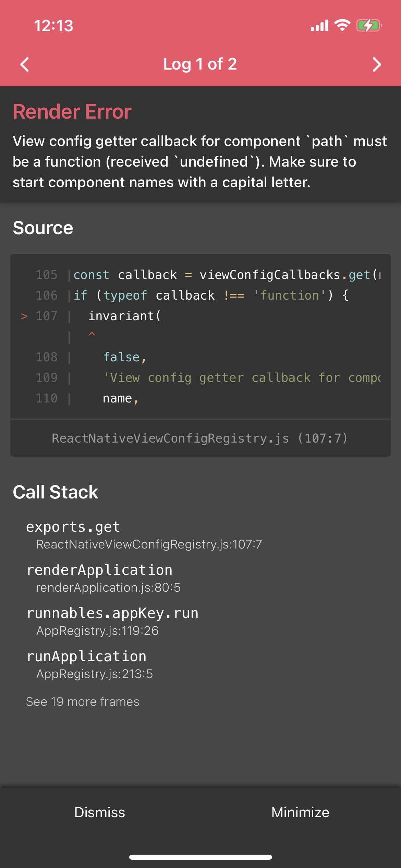Open the exports.get stack frame
The width and height of the screenshot is (401, 868).
pyautogui.click(x=144, y=535)
